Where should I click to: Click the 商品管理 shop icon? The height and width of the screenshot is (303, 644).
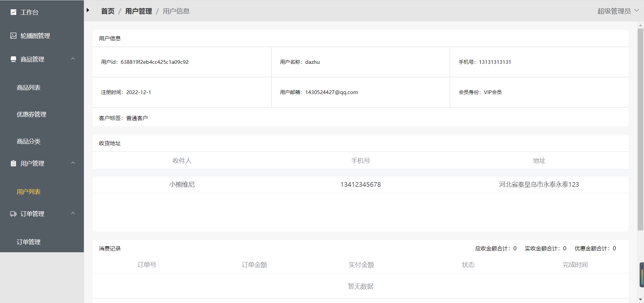(13, 59)
